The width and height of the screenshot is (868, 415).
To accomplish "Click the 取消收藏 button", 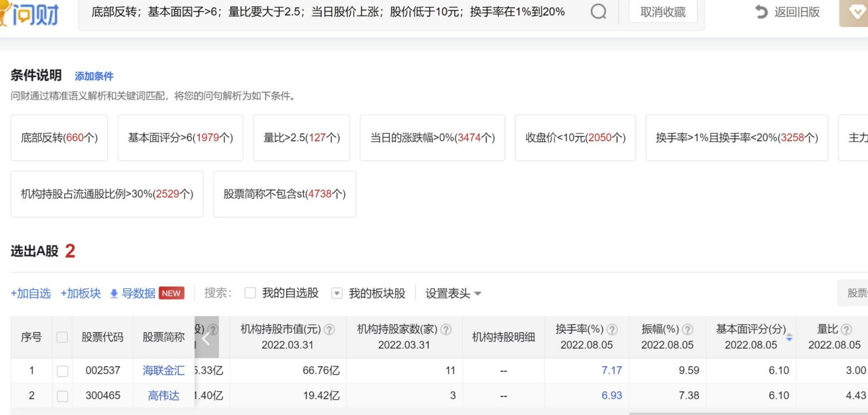I will tap(662, 12).
